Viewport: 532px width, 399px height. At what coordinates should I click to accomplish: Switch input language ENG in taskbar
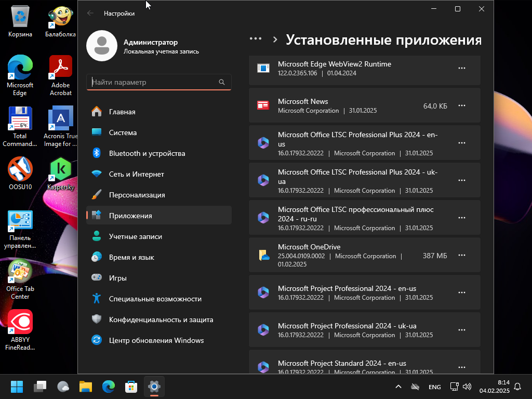click(x=435, y=387)
